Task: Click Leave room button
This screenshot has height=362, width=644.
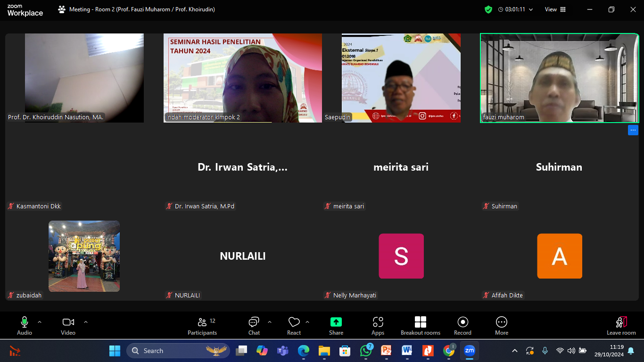Action: 621,326
